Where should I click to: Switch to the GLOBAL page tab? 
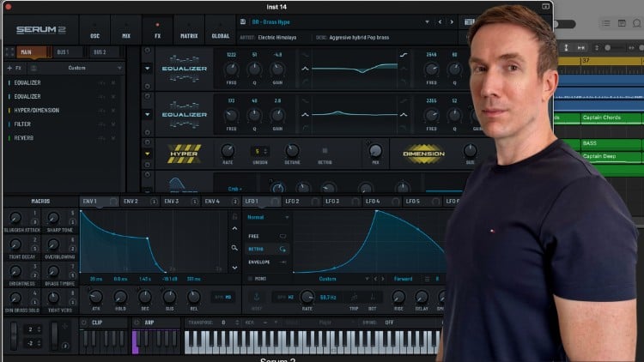[x=221, y=30]
